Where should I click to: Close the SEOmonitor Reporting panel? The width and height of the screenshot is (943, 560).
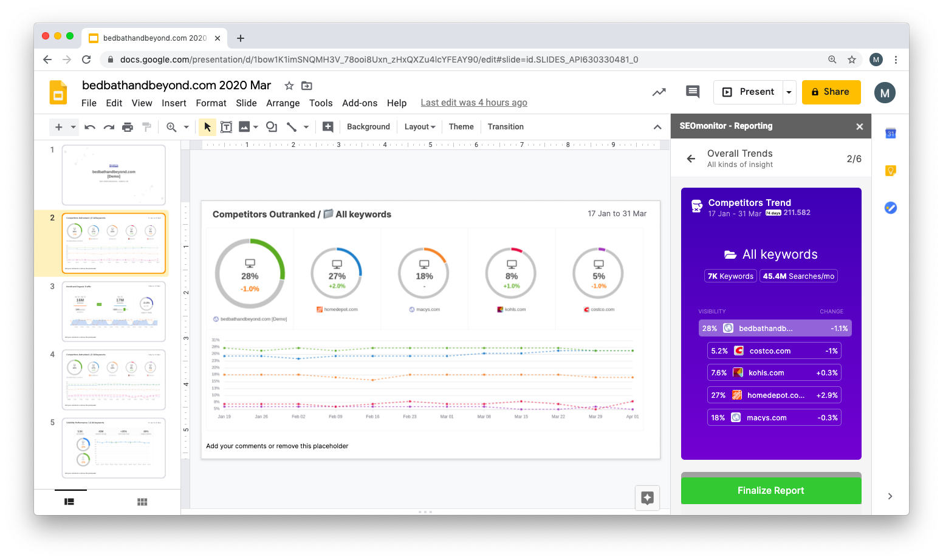coord(860,126)
